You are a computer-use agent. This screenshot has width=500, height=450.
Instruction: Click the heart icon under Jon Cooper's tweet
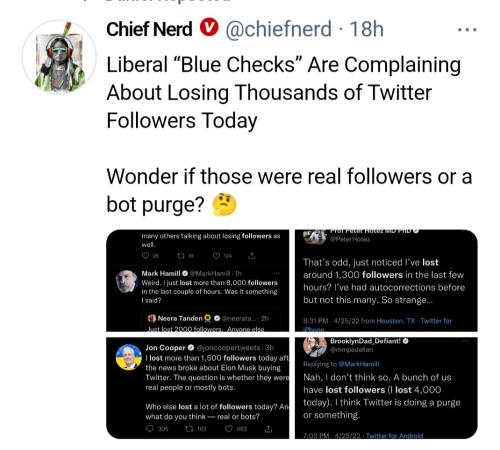click(229, 429)
